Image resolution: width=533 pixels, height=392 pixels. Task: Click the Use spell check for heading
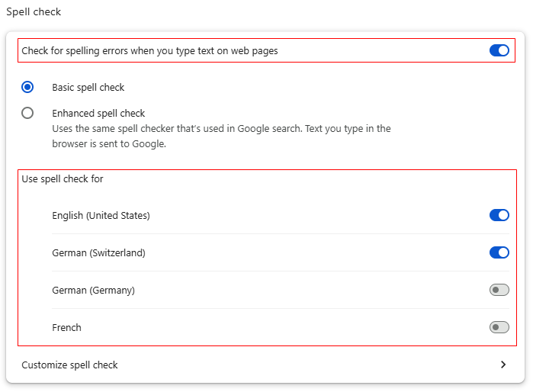[63, 179]
